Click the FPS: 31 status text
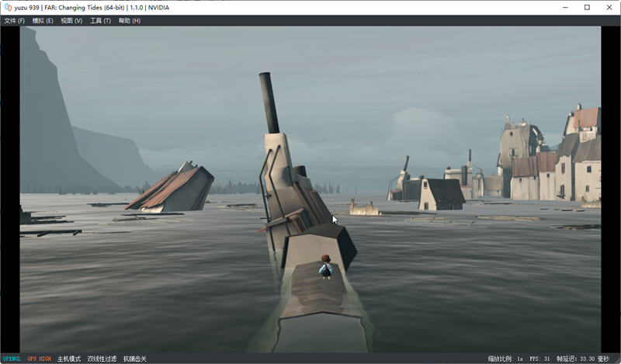This screenshot has height=364, width=621. (x=539, y=359)
